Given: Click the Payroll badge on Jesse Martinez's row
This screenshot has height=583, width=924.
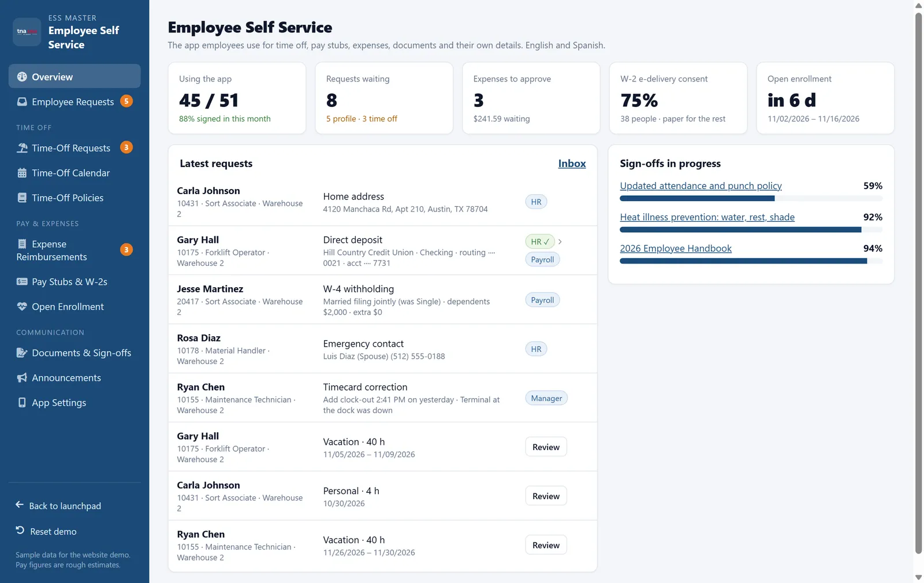Looking at the screenshot, I should pyautogui.click(x=542, y=300).
